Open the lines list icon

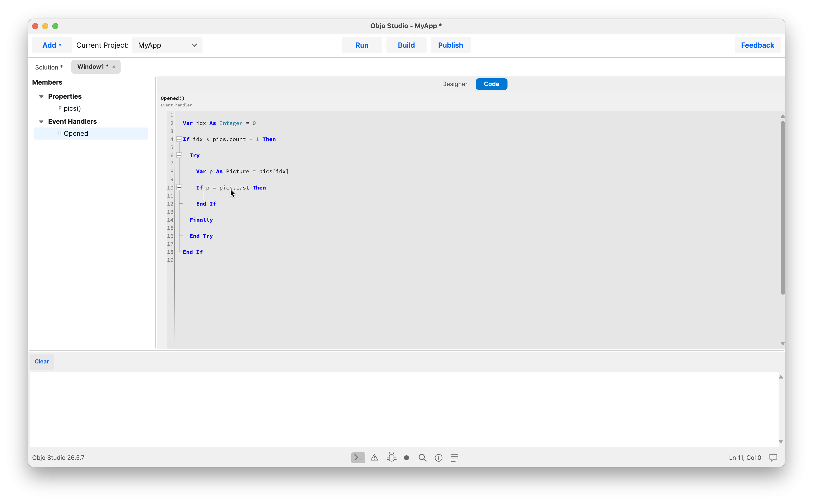[x=454, y=457]
